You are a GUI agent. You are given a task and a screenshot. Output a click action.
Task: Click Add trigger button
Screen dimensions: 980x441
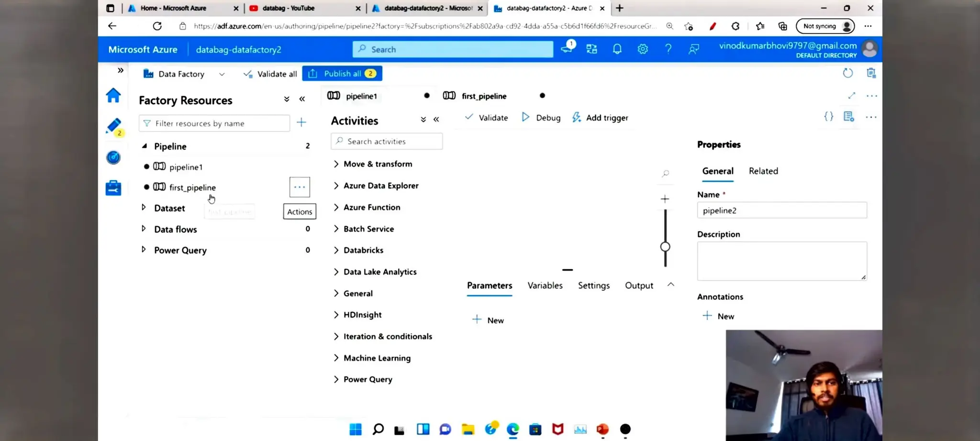601,118
